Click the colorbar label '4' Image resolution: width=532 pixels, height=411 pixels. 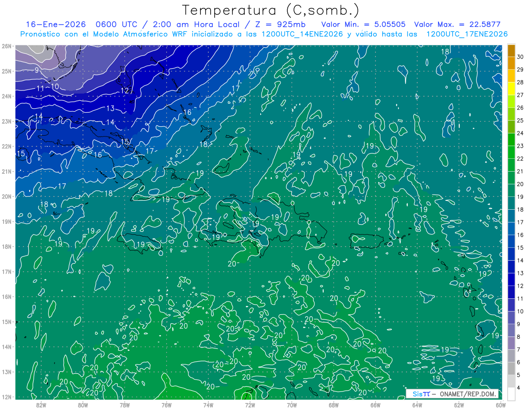[x=518, y=388]
